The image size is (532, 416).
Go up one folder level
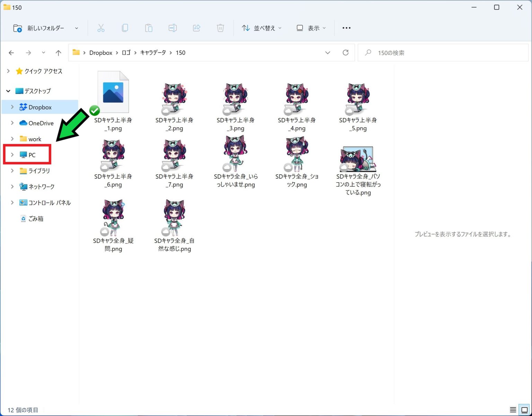(x=58, y=53)
